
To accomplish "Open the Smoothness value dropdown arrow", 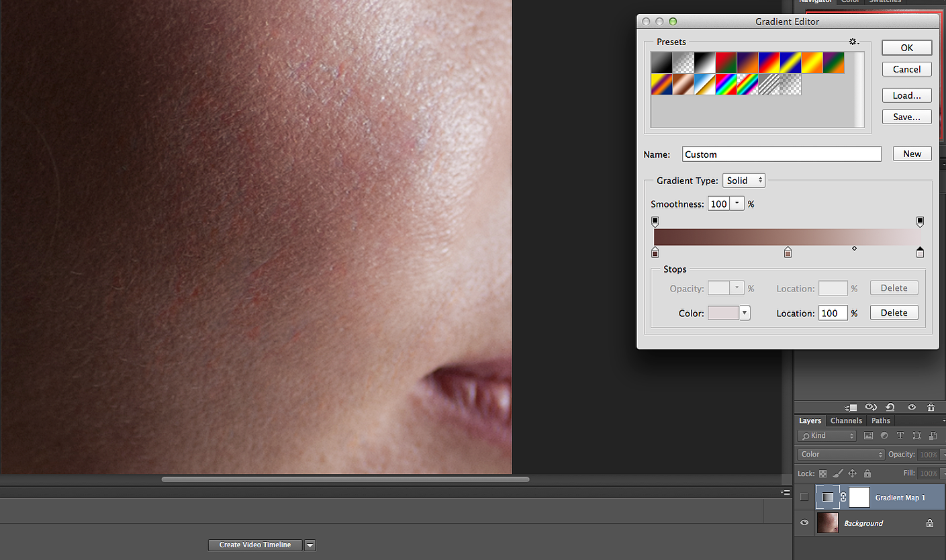I will pos(737,203).
